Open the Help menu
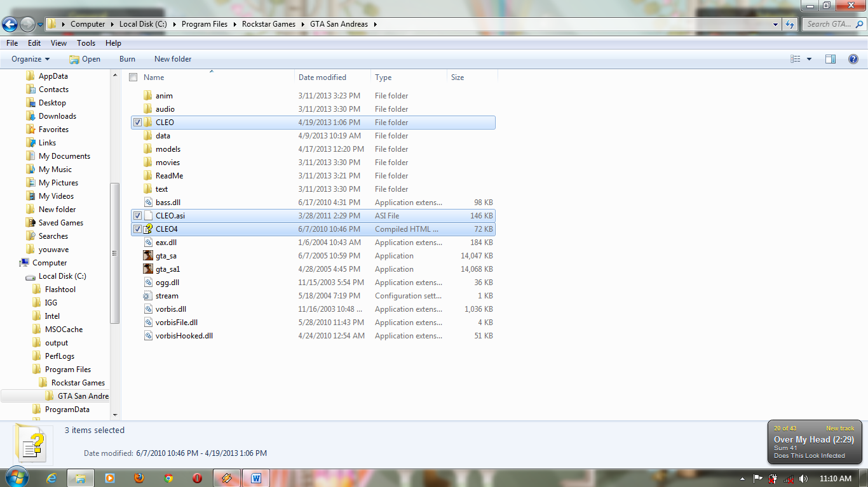The image size is (868, 487). (113, 43)
